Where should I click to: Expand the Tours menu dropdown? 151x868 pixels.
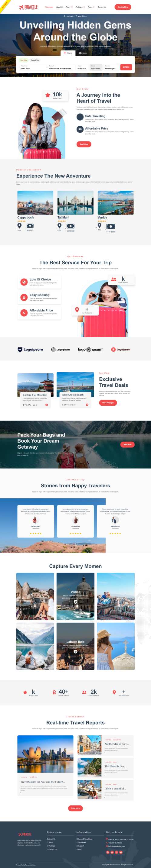69,7
